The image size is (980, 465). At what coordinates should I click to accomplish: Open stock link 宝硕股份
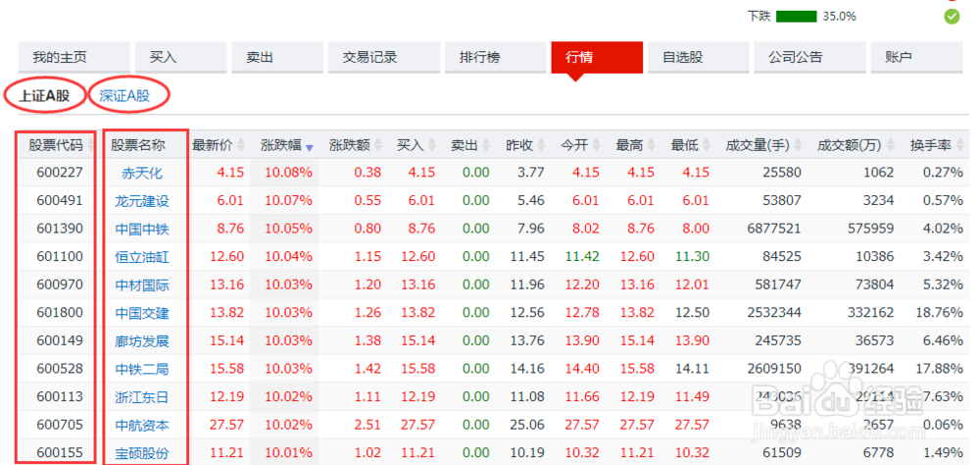(x=142, y=453)
